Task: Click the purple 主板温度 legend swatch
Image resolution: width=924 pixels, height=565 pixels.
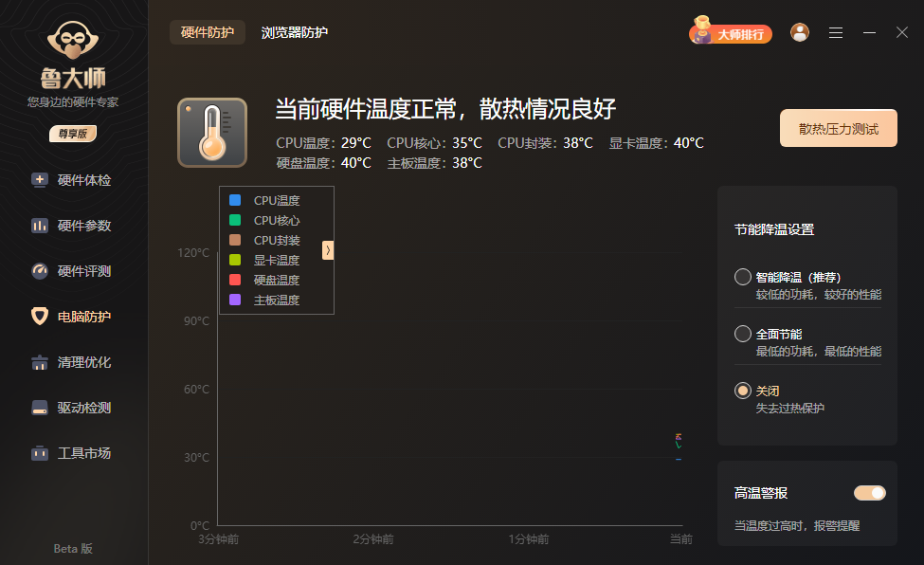Action: [x=234, y=300]
